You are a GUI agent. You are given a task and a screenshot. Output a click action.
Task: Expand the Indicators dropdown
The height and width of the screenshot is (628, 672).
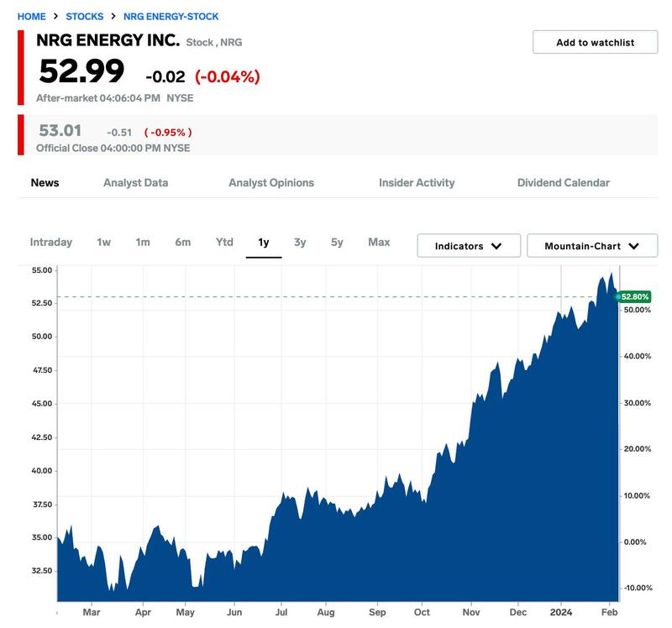pos(469,245)
